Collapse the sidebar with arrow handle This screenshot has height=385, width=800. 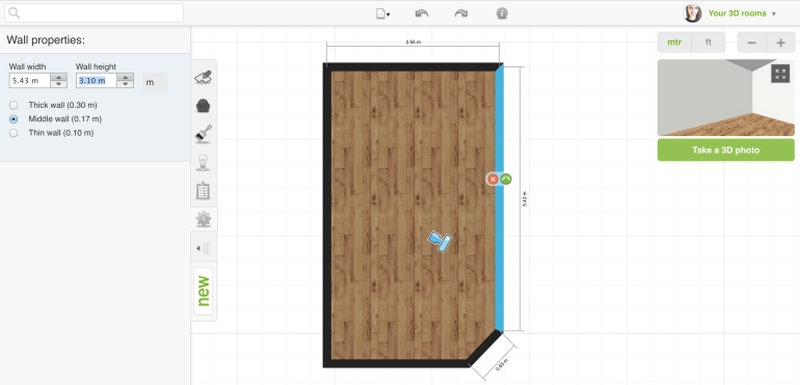pyautogui.click(x=204, y=248)
